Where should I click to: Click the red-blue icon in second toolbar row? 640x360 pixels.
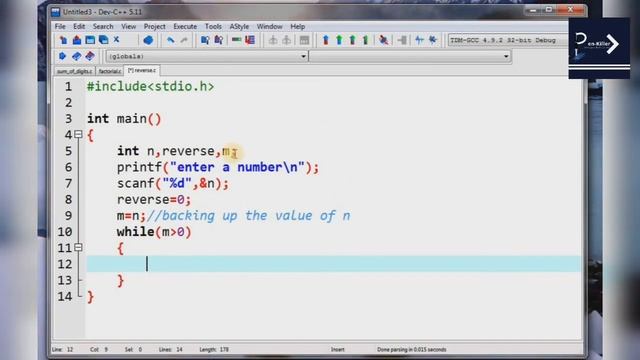(90, 56)
